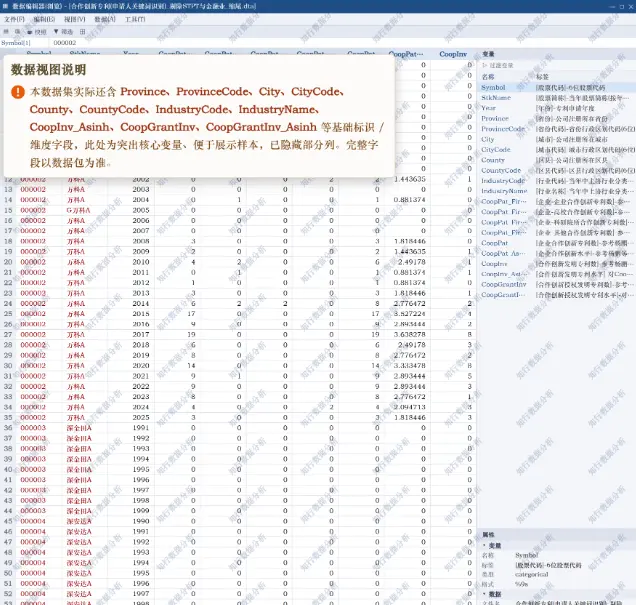Open the 视图(V) menu
Viewport: 636px width, 605px height.
click(x=74, y=19)
